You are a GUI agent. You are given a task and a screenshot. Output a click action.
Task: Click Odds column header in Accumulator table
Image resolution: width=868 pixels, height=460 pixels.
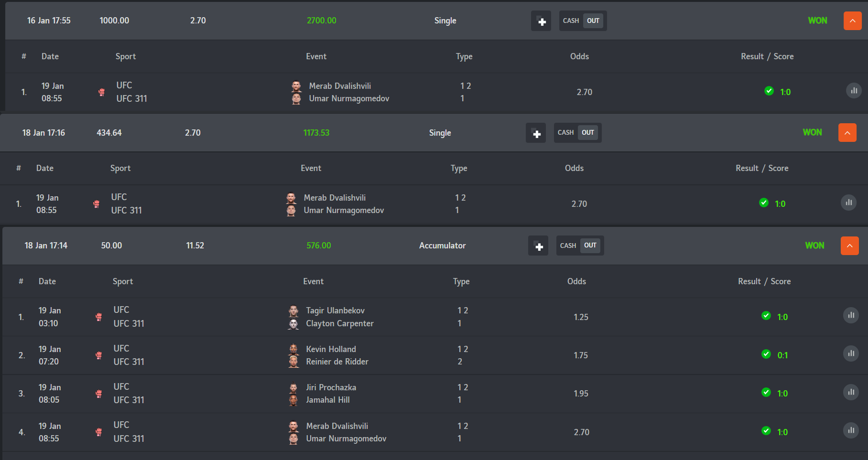coord(576,281)
